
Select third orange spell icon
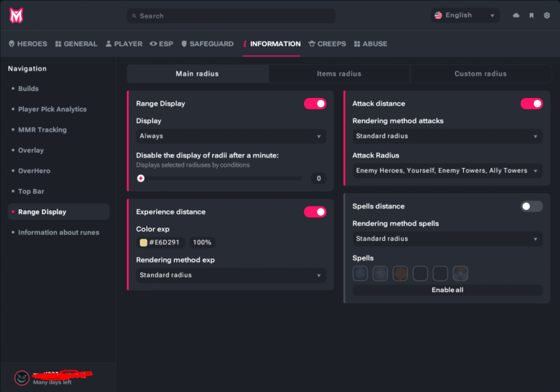click(400, 274)
